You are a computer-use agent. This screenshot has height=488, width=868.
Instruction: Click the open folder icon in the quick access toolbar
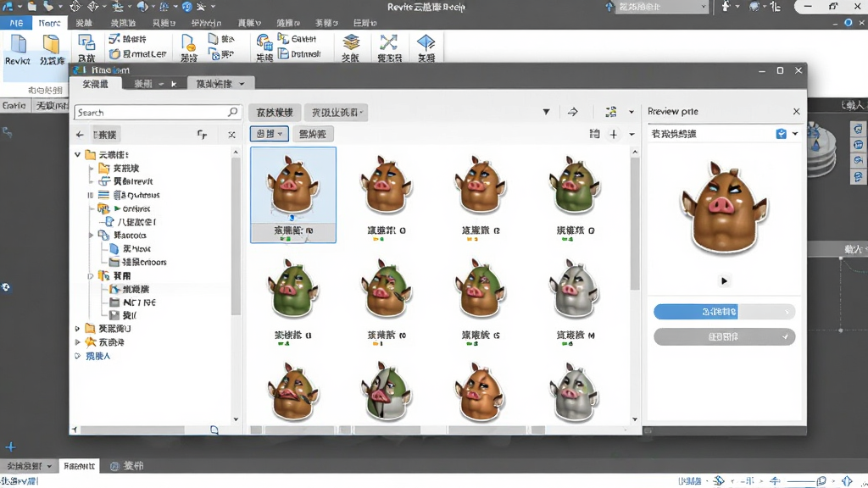[x=32, y=7]
